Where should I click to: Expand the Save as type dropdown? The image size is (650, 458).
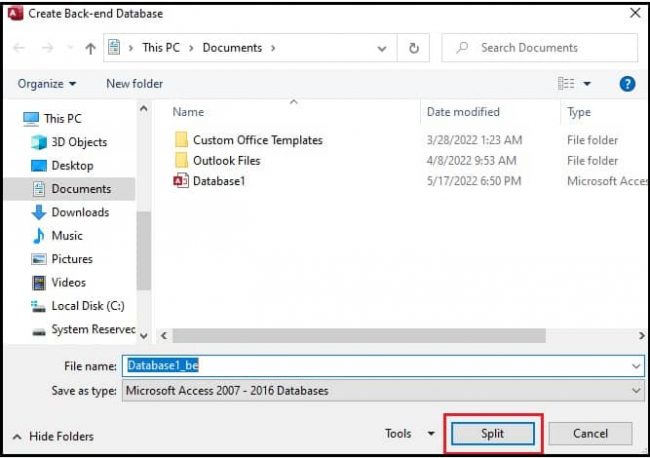(636, 391)
